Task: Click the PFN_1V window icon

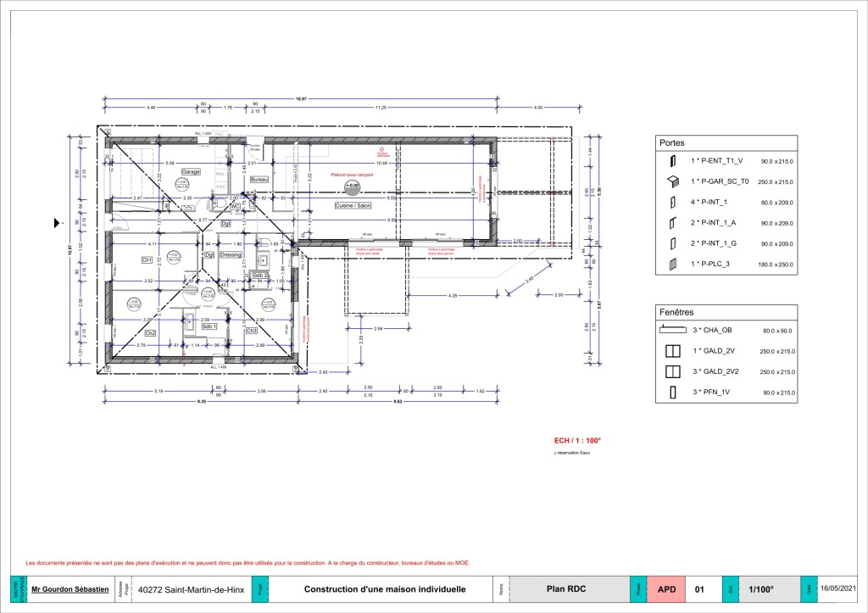Action: pos(672,393)
